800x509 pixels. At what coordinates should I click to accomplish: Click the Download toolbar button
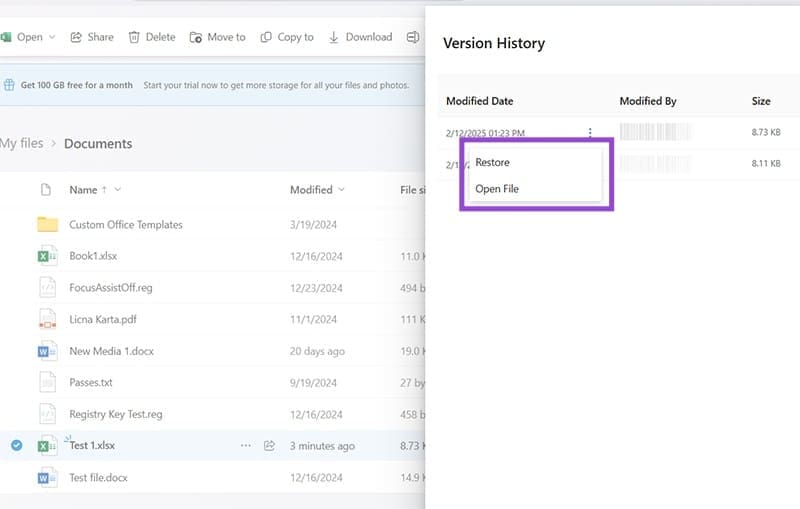[x=360, y=37]
